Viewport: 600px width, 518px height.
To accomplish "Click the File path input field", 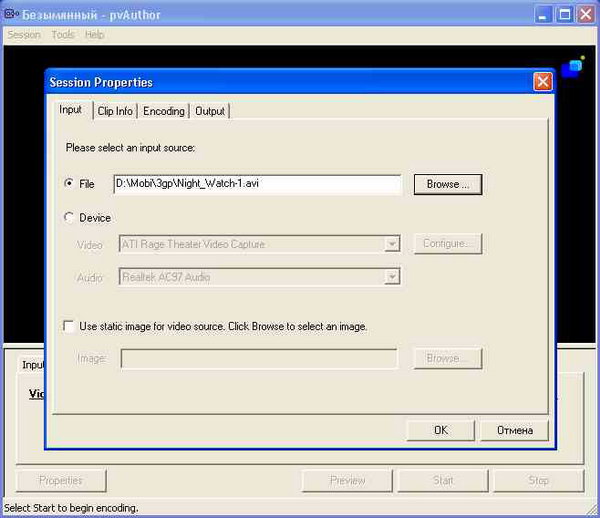I will [258, 184].
